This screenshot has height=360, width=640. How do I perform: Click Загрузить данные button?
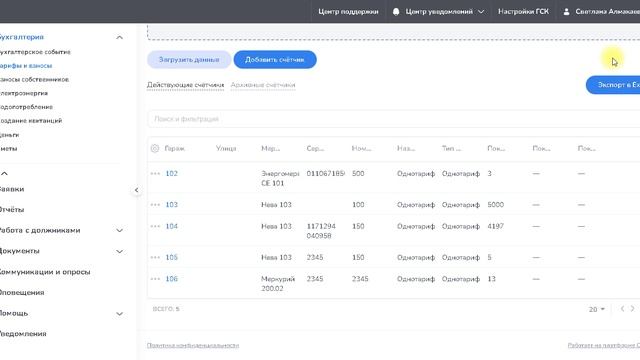pos(189,60)
